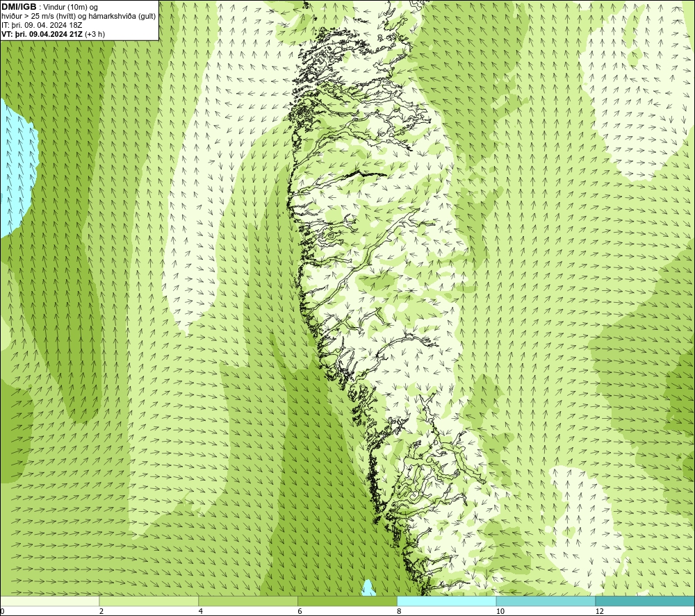Click the pale 0–2 m/s color swatch
Image resolution: width=695 pixels, height=616 pixels.
(49, 601)
